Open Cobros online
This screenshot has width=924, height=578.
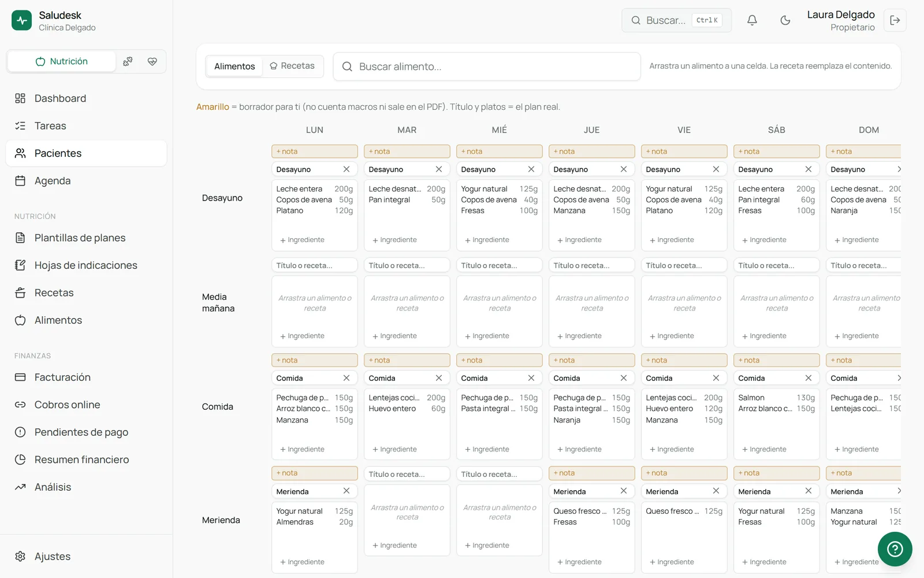(86, 405)
